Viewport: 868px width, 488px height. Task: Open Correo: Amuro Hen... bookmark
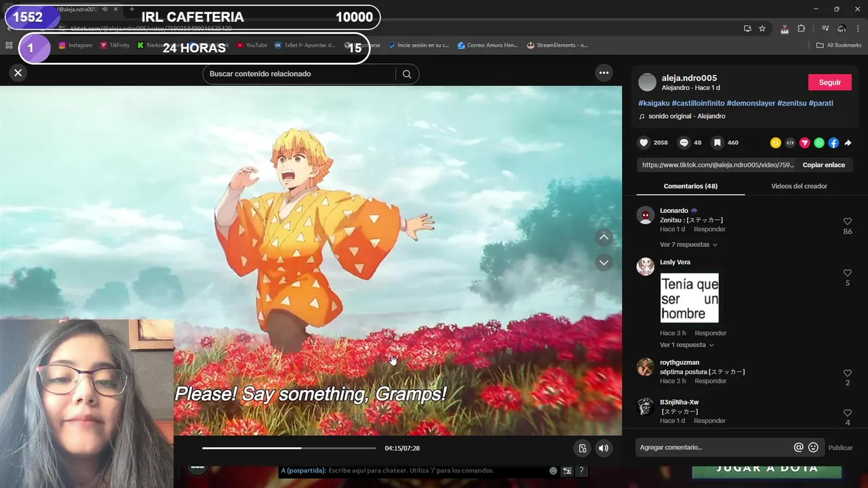tap(488, 45)
